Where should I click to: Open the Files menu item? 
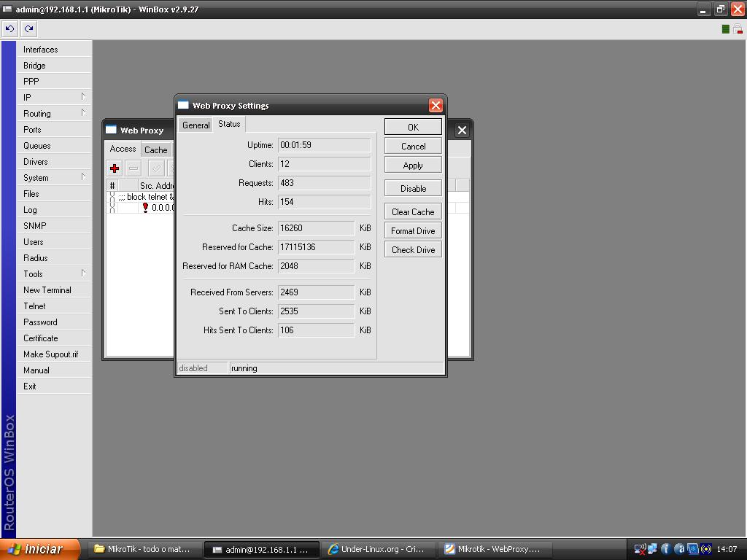click(x=54, y=194)
